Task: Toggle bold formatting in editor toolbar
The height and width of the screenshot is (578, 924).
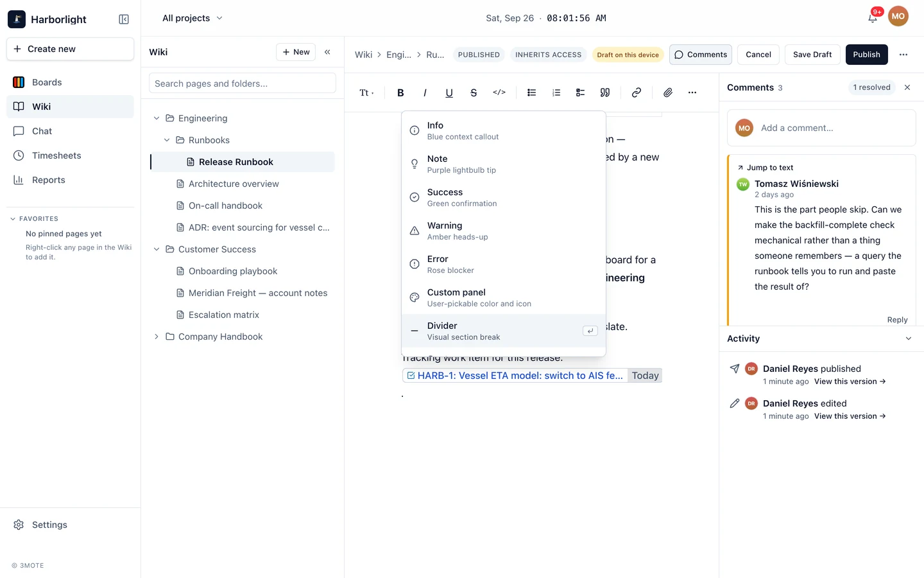Action: tap(400, 92)
